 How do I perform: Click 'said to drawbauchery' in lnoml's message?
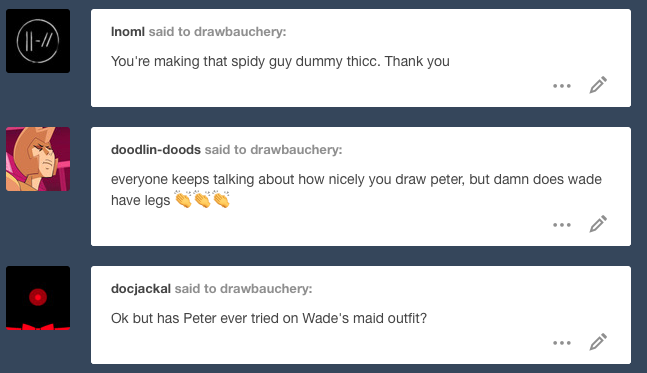click(x=217, y=32)
